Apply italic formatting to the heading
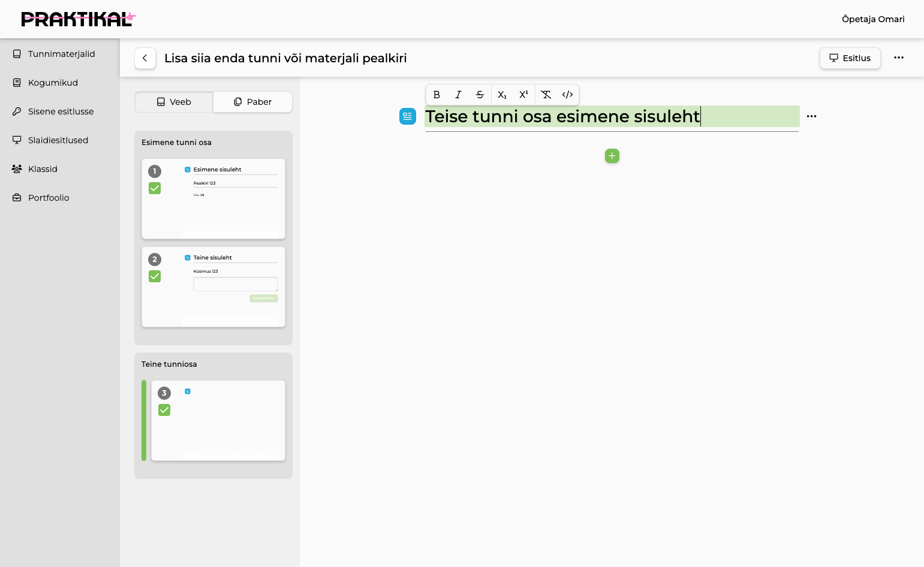The height and width of the screenshot is (567, 924). coord(458,95)
